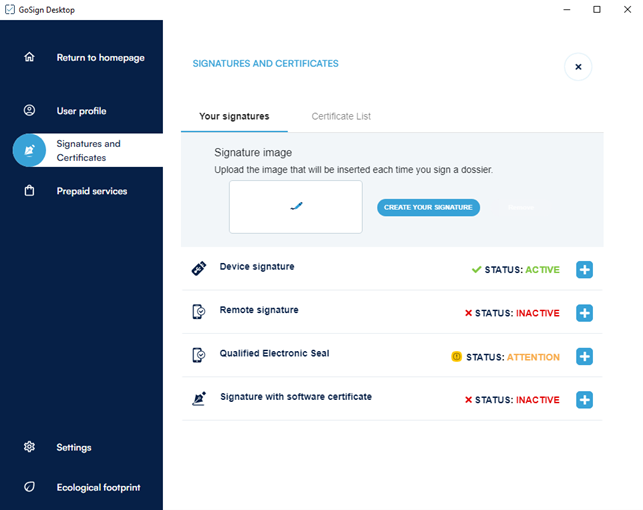
Task: Click the Device signature USB icon
Action: coord(199,269)
